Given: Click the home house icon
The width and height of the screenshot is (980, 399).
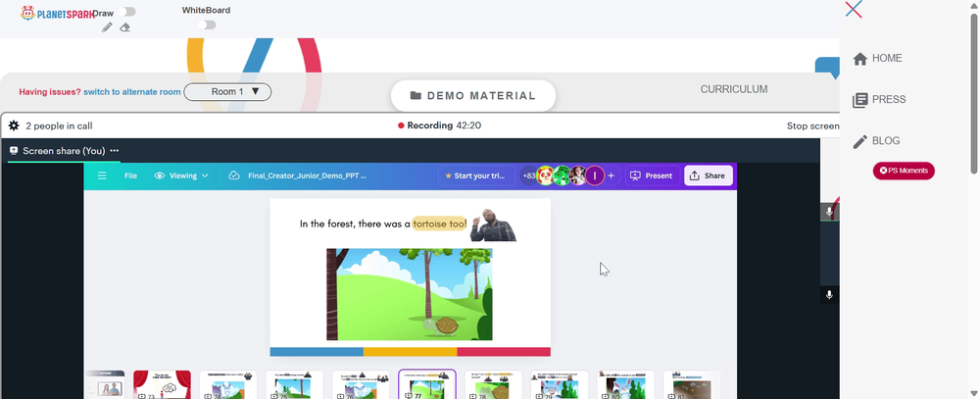Looking at the screenshot, I should 860,59.
